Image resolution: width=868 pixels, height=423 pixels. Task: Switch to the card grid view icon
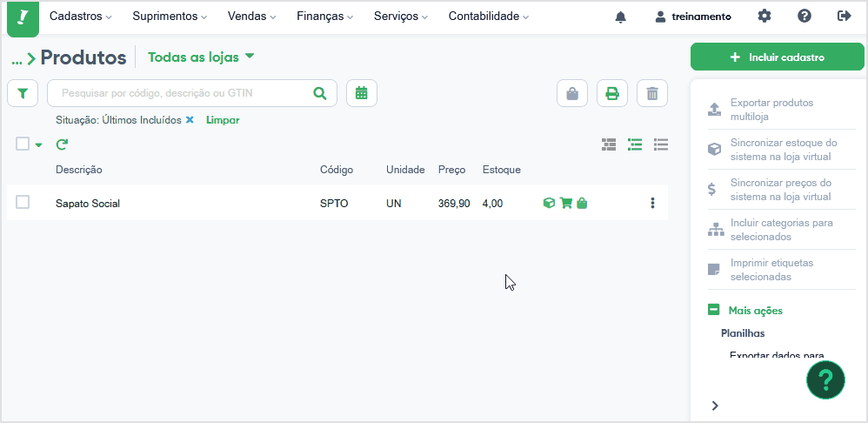(x=609, y=144)
